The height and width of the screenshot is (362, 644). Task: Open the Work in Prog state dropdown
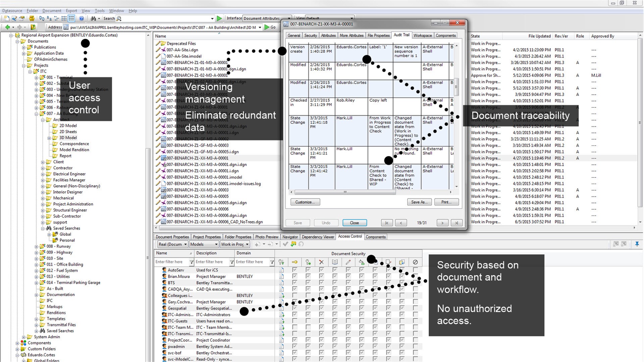[235, 244]
